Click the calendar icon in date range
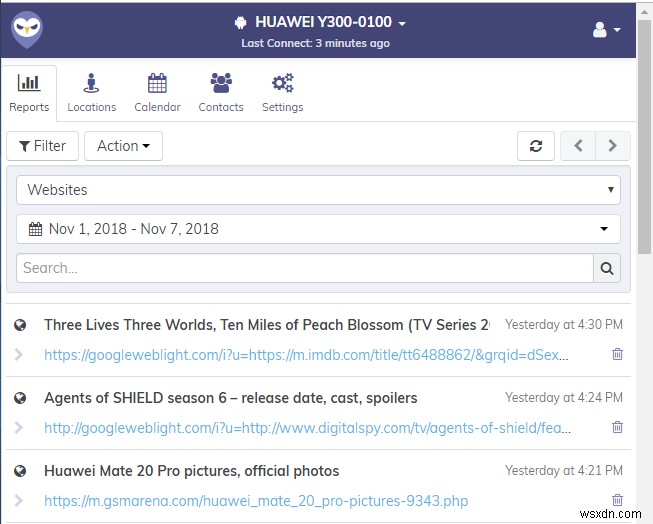 (x=35, y=229)
